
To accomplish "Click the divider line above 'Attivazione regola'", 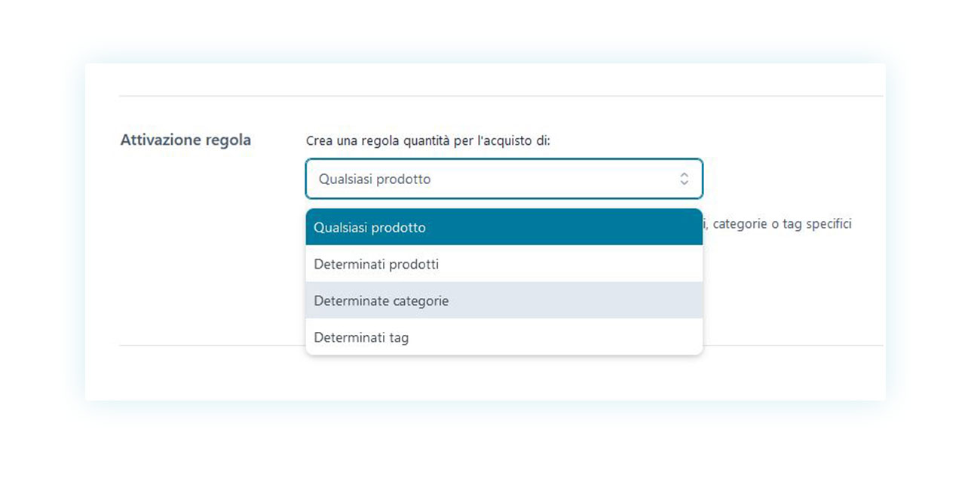I will [x=501, y=96].
